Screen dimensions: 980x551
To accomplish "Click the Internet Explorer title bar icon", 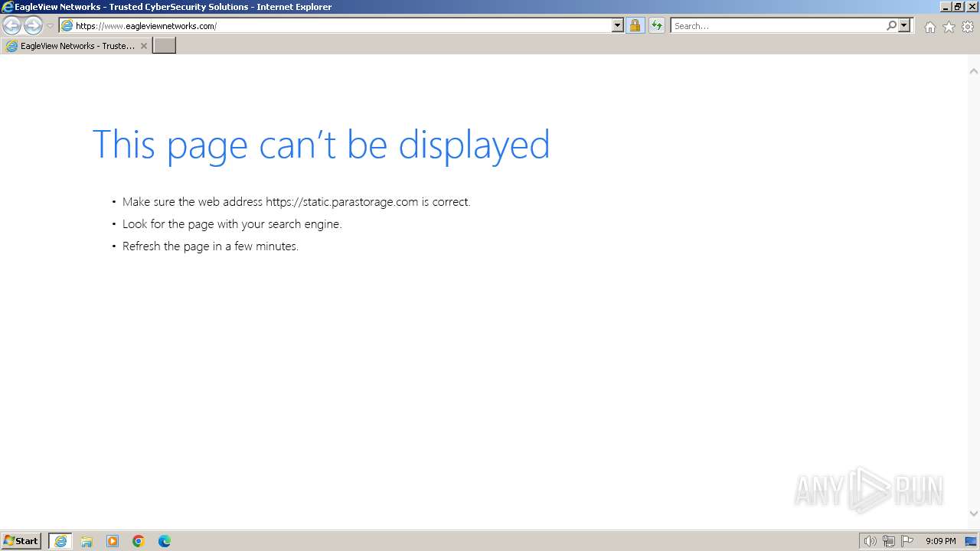I will point(7,7).
